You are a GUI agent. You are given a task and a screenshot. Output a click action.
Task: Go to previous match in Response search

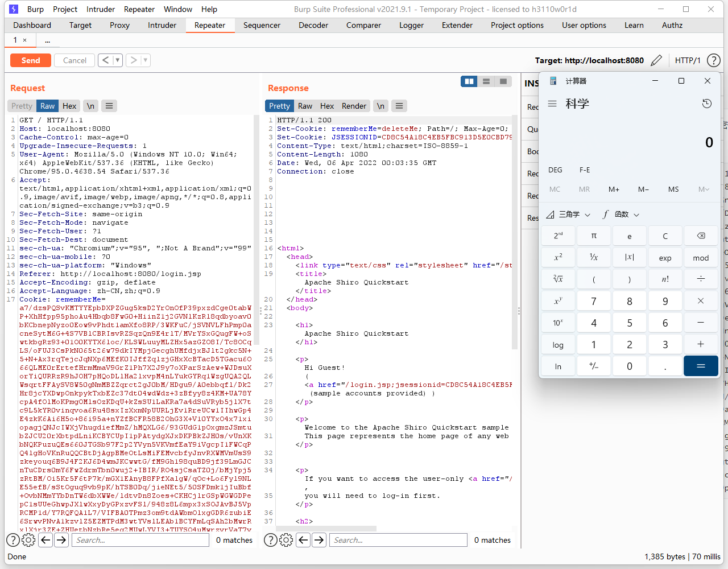click(x=304, y=540)
